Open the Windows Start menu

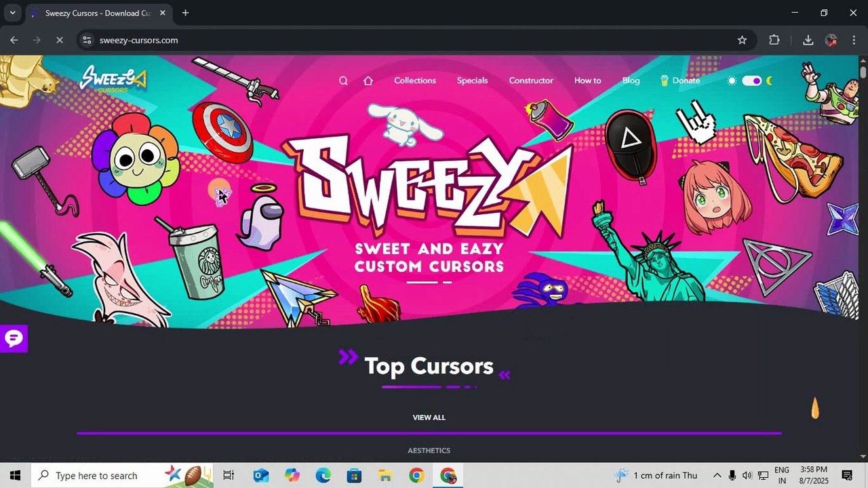[15, 475]
